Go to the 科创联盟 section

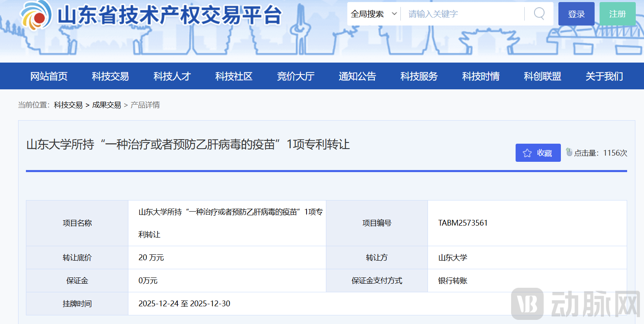(542, 76)
